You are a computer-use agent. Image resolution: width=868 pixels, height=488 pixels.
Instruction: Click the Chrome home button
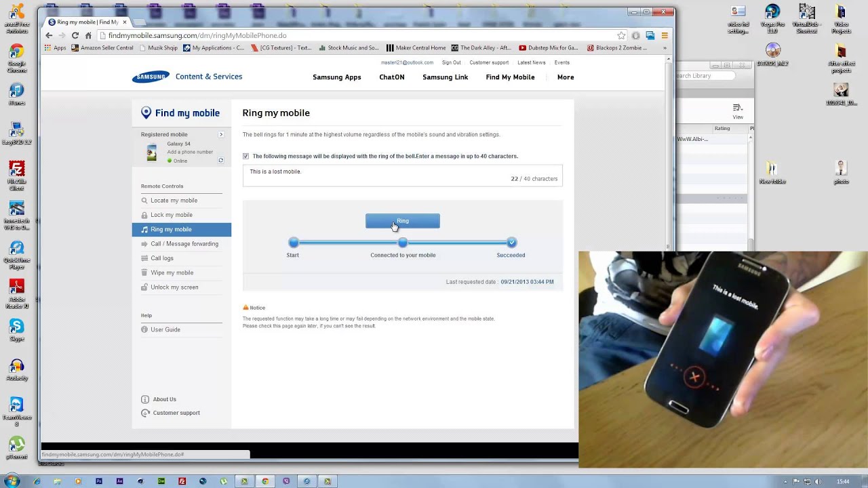coord(88,35)
